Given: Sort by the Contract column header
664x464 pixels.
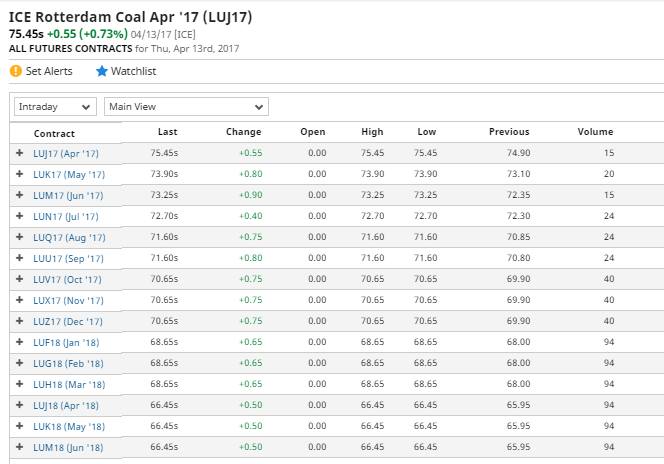Looking at the screenshot, I should coord(54,133).
